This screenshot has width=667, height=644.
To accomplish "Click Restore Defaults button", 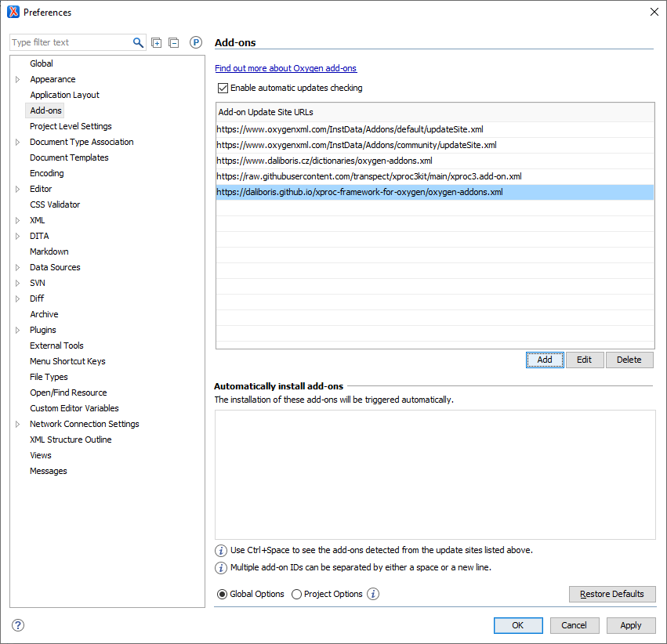I will (x=612, y=594).
